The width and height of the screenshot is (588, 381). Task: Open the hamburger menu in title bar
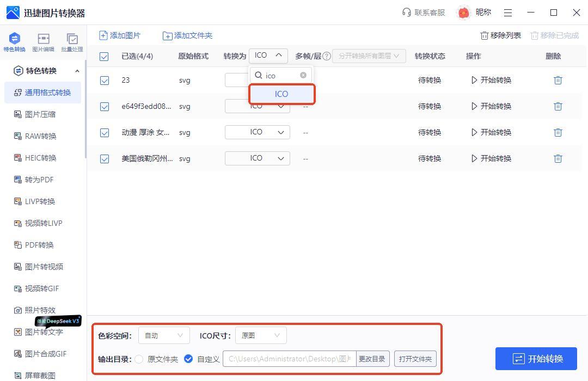tap(508, 13)
